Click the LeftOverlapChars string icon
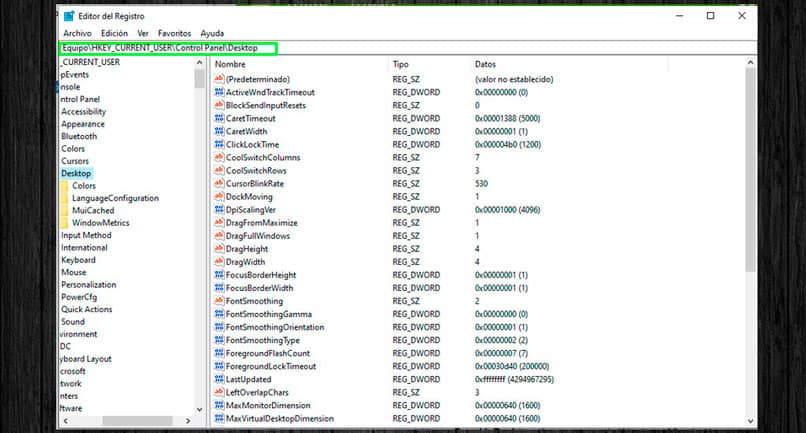Viewport: 806px width, 433px height. pyautogui.click(x=219, y=392)
